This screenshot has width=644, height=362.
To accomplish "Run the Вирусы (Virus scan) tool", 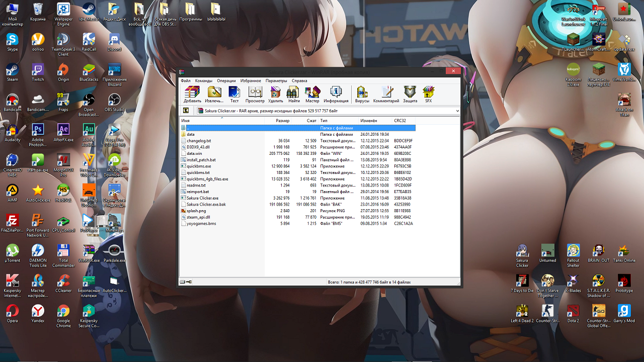I will 362,94.
